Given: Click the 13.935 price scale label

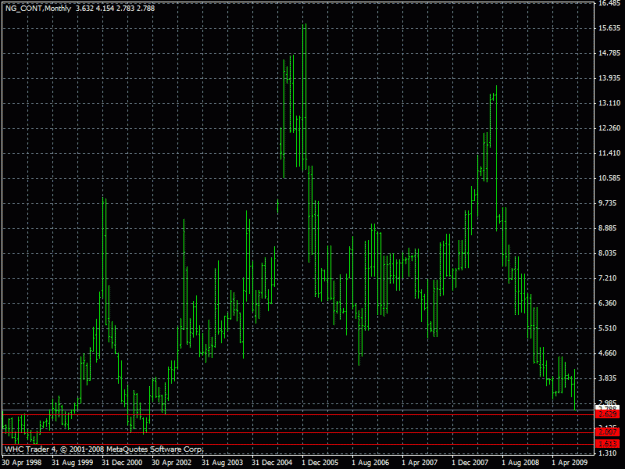Looking at the screenshot, I should (x=609, y=78).
